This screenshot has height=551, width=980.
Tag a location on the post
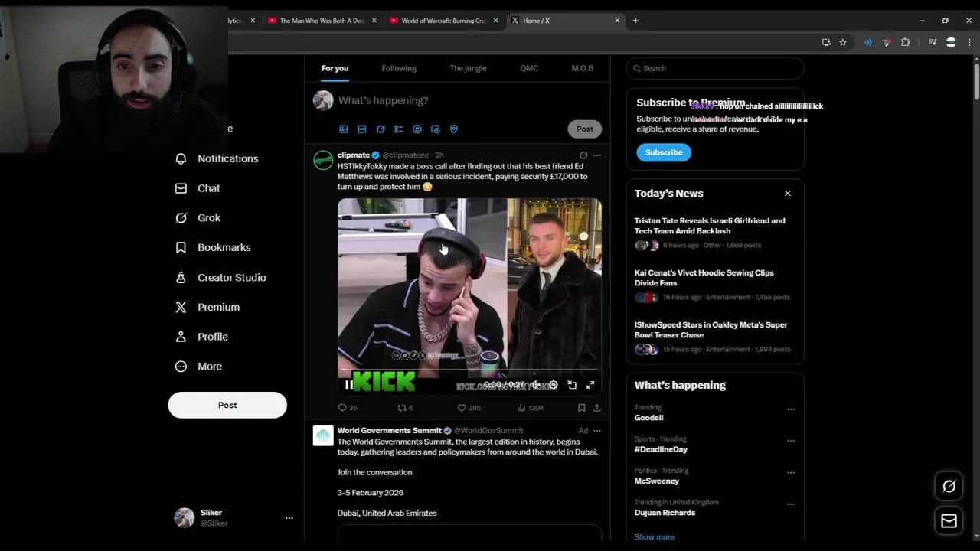[454, 129]
